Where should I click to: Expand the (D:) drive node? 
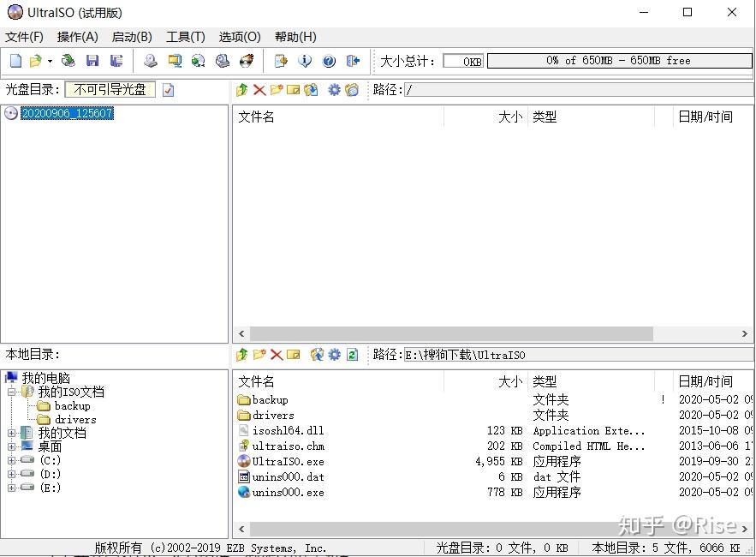pos(12,474)
